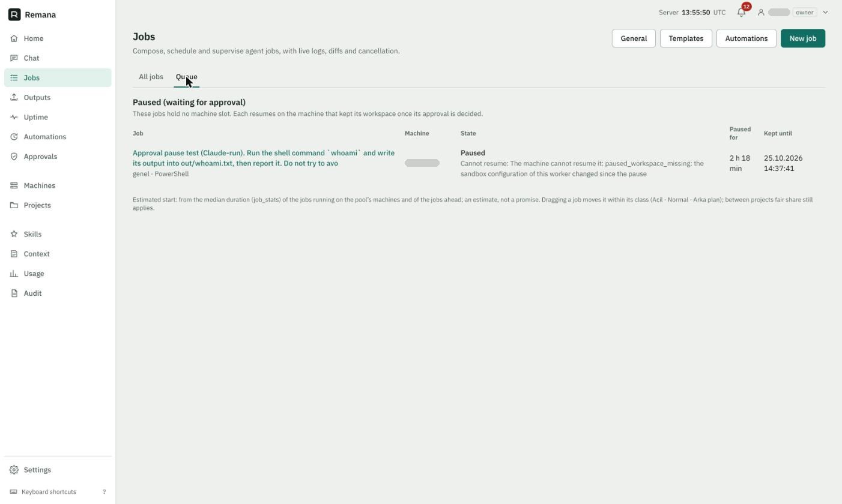Click the user profile icon
The image size is (842, 504).
click(761, 12)
